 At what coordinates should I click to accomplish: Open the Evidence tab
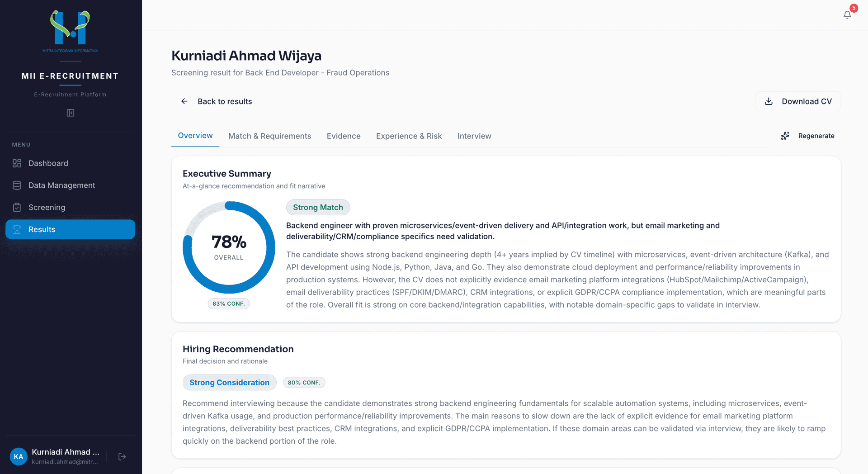click(344, 136)
